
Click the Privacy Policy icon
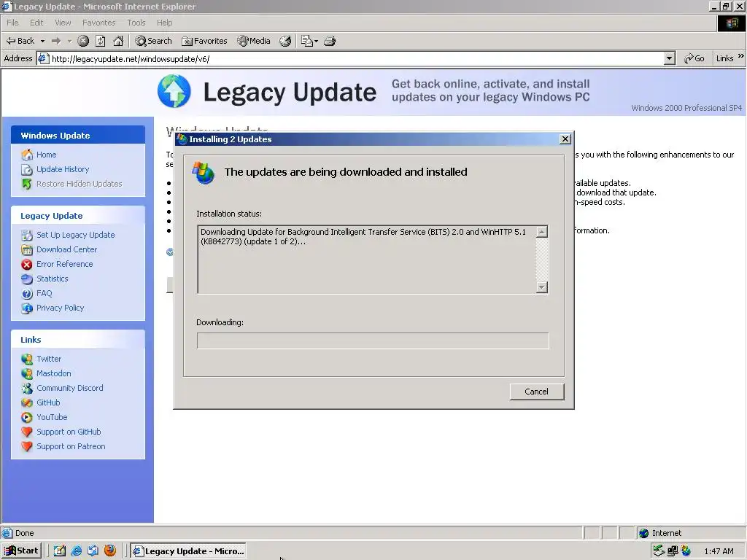(x=27, y=308)
